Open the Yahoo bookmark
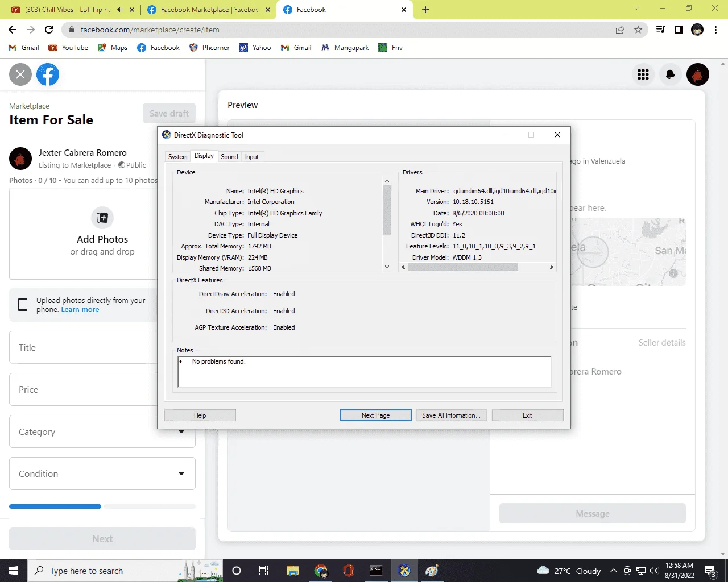Screen dimensions: 728x582 tap(255, 48)
